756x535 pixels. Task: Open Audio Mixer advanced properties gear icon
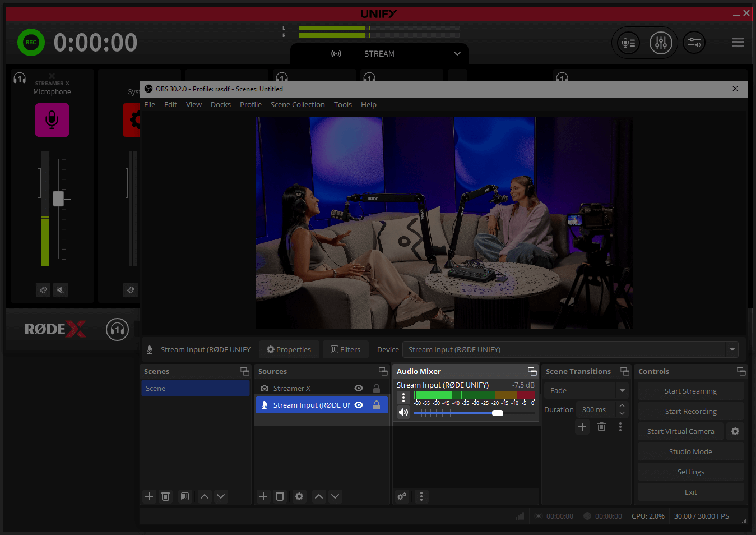(401, 496)
